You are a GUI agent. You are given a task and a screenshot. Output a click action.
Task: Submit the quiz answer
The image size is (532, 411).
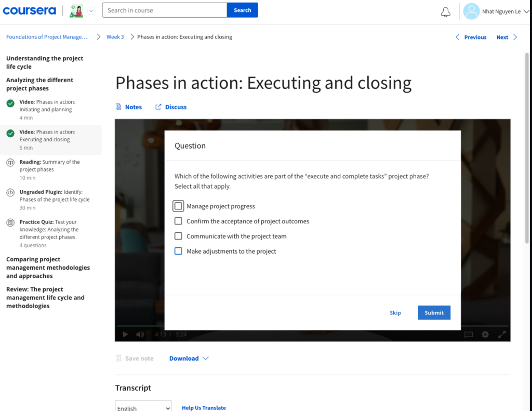[x=434, y=313]
